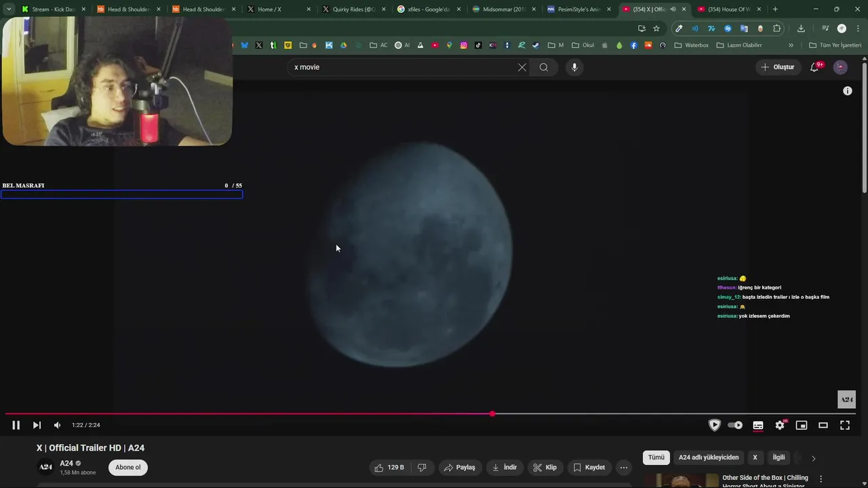
Task: Click the YouTube search input field
Action: tap(403, 67)
